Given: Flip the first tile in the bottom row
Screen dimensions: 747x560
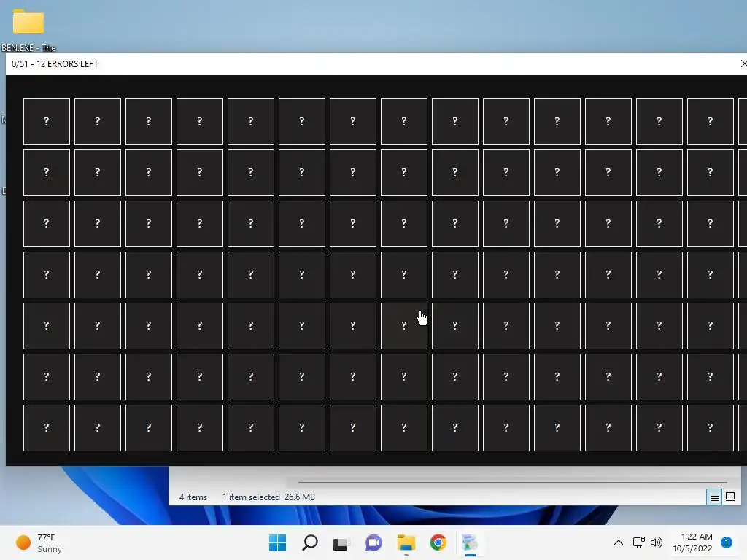Looking at the screenshot, I should 47,427.
